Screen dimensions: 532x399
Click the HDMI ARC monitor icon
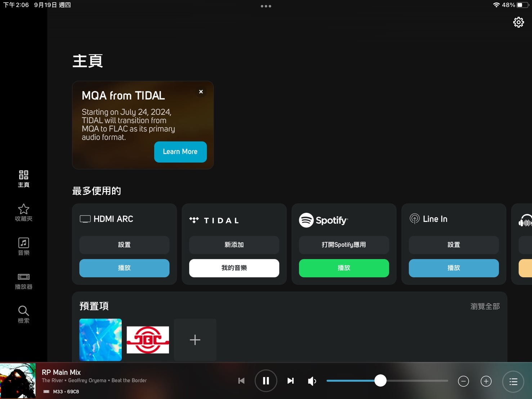click(85, 219)
